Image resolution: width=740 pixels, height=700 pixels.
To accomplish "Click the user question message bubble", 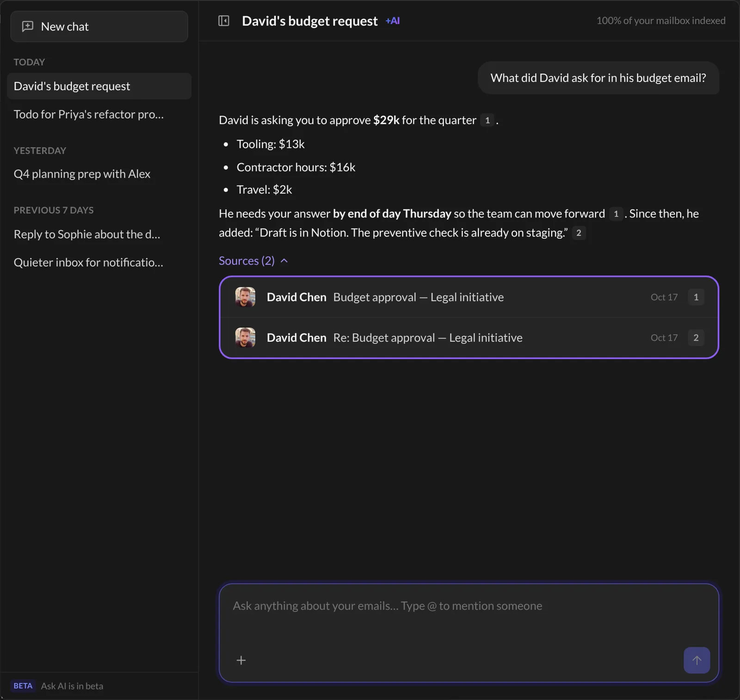I will pyautogui.click(x=598, y=78).
